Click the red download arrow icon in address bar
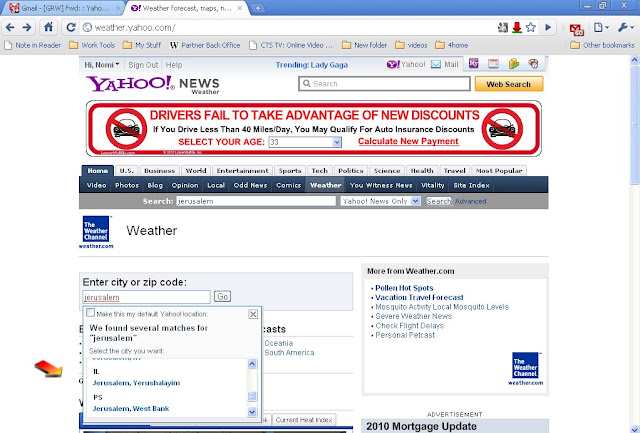640x433 pixels. (x=517, y=27)
